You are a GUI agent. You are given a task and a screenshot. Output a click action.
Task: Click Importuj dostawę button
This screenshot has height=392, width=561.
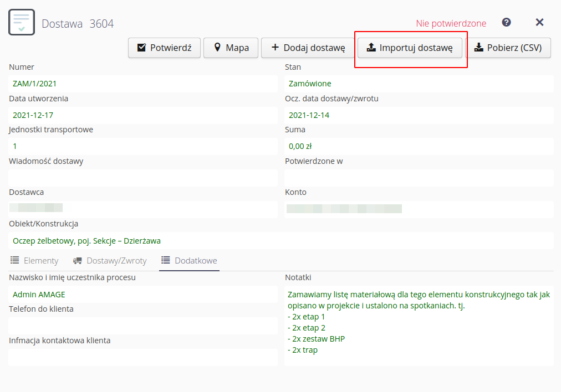click(410, 48)
